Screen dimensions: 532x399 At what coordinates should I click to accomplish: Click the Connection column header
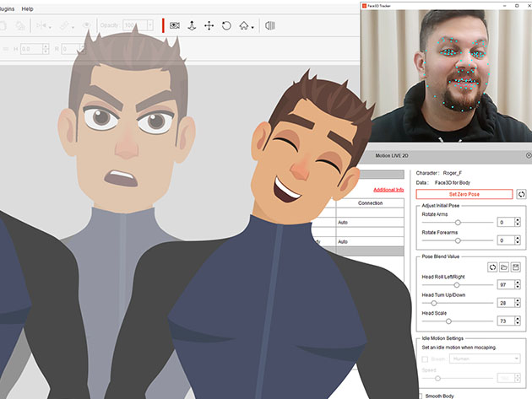click(x=370, y=203)
